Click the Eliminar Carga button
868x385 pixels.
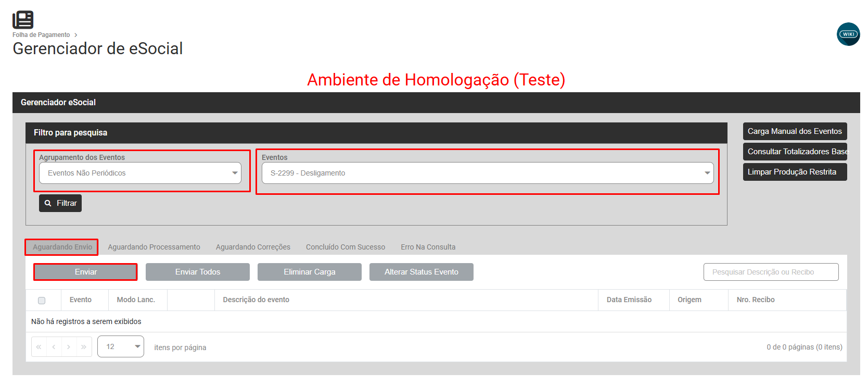point(310,272)
